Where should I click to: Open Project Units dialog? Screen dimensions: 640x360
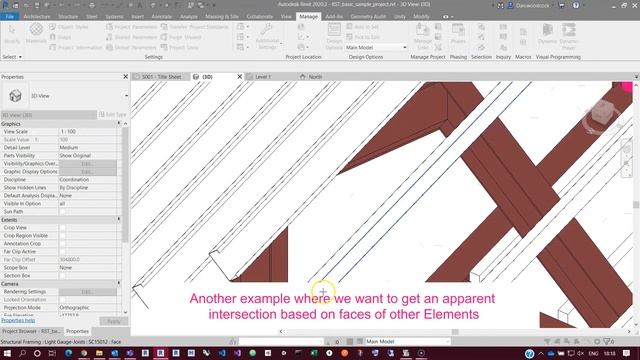coord(180,47)
